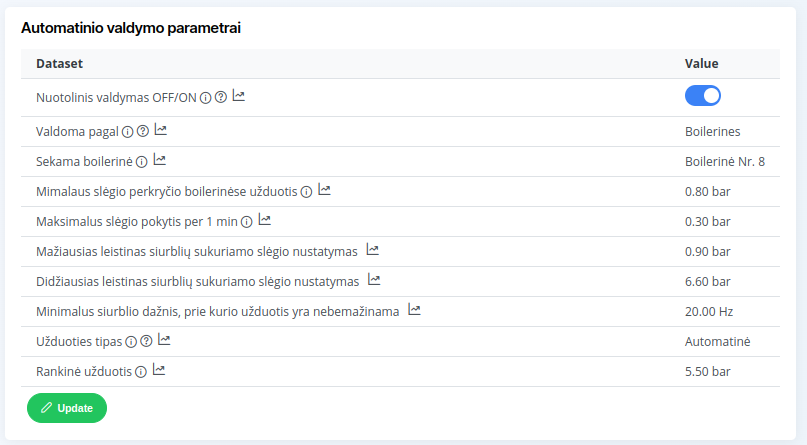Image resolution: width=807 pixels, height=445 pixels.
Task: Open chart icon for Valdoma pagal
Action: 161,130
